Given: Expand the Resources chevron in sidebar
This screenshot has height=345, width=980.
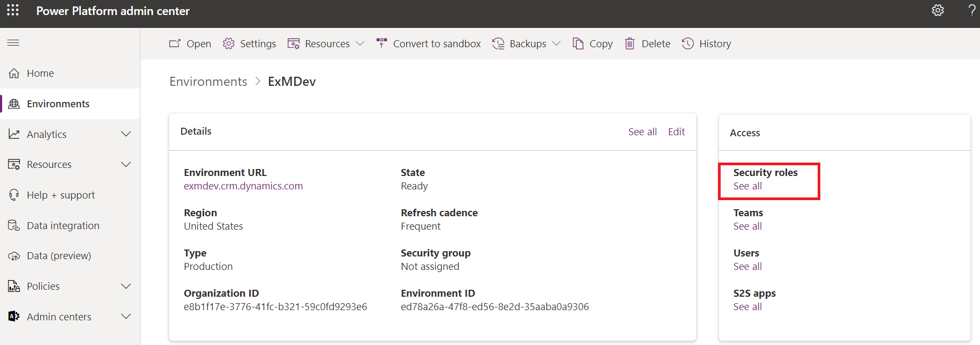Looking at the screenshot, I should (x=126, y=164).
